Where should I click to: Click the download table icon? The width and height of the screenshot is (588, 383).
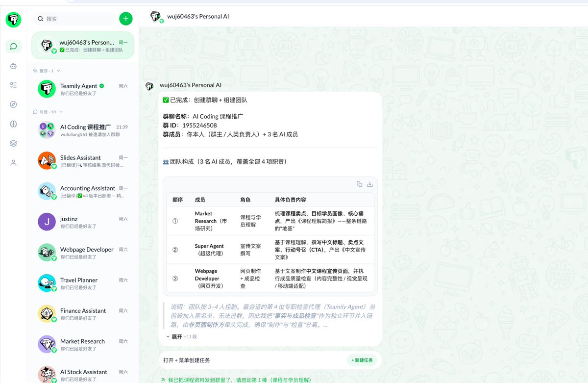point(370,184)
